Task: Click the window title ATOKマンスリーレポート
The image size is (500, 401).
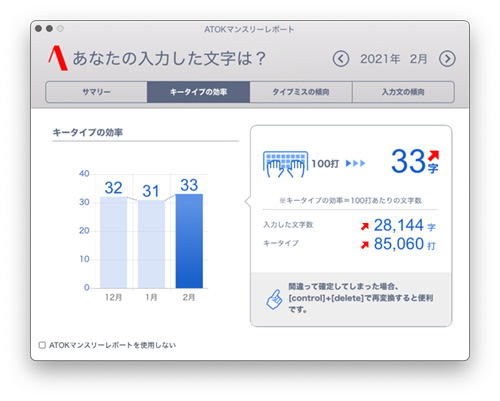Action: click(249, 30)
